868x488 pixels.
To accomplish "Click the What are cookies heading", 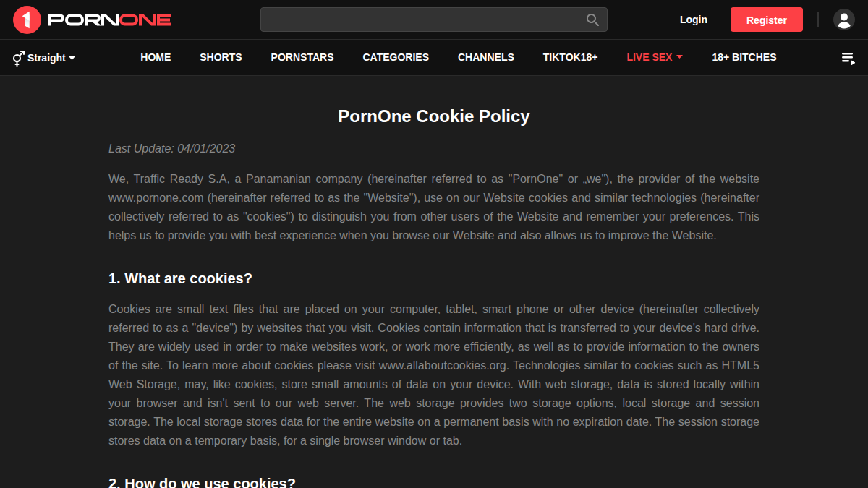I will click(x=180, y=278).
